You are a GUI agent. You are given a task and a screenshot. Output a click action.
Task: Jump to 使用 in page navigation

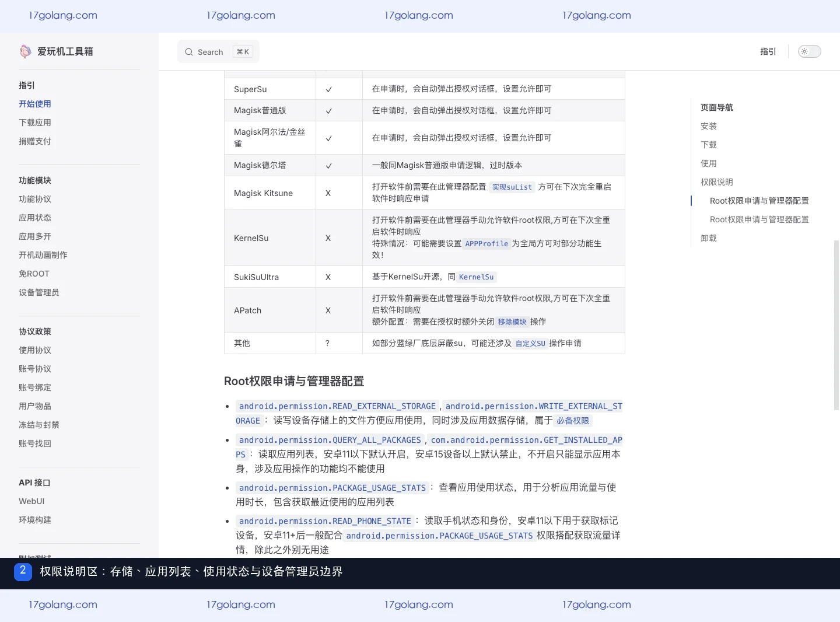[709, 163]
